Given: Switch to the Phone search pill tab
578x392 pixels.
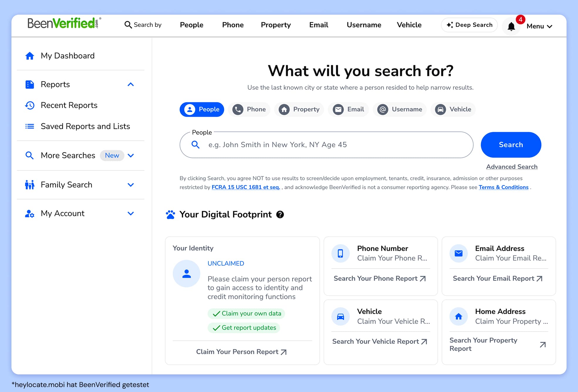Looking at the screenshot, I should (x=249, y=109).
